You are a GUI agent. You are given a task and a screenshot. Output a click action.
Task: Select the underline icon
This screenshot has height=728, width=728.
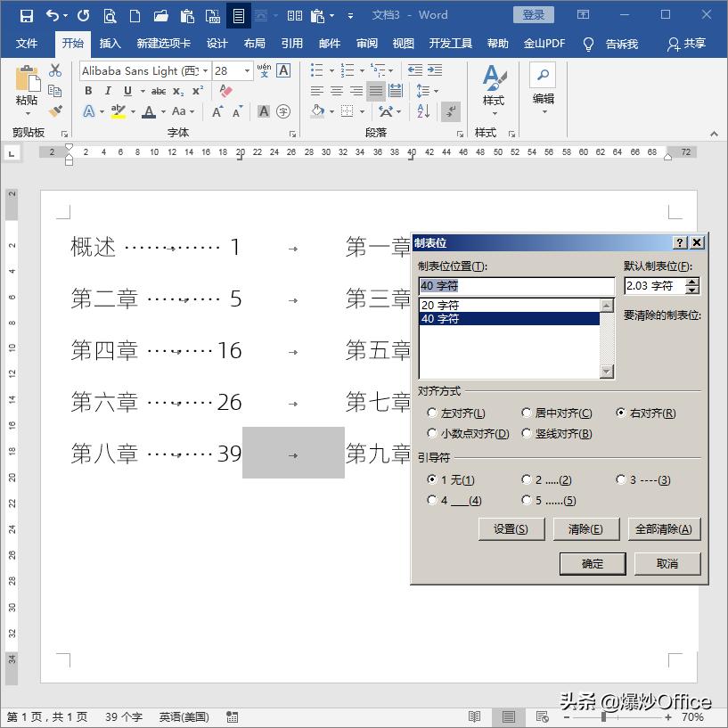pyautogui.click(x=128, y=90)
